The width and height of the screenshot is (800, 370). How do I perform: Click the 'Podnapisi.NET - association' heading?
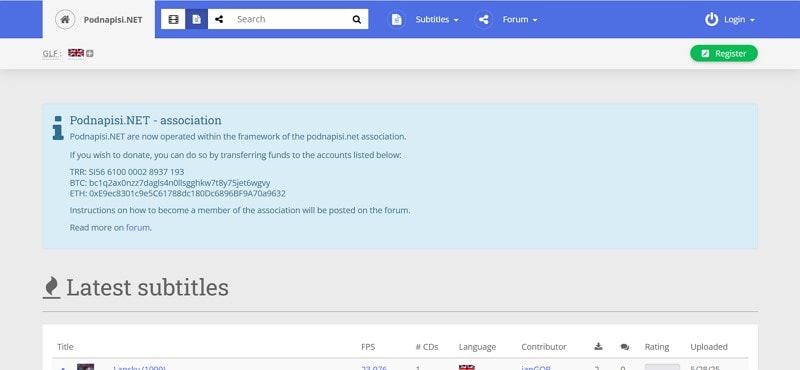(x=145, y=120)
